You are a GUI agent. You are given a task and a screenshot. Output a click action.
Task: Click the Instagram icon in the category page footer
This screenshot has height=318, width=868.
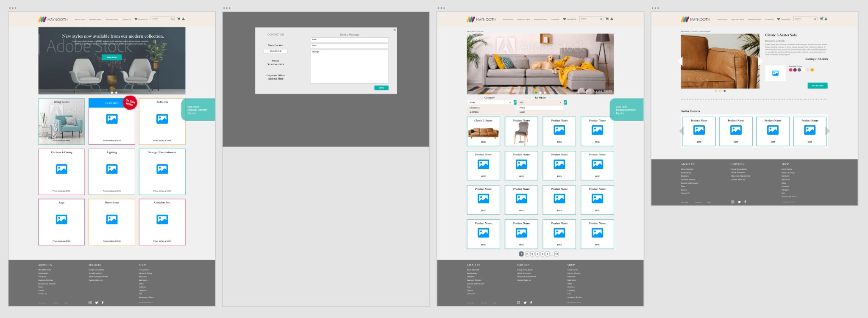[518, 303]
